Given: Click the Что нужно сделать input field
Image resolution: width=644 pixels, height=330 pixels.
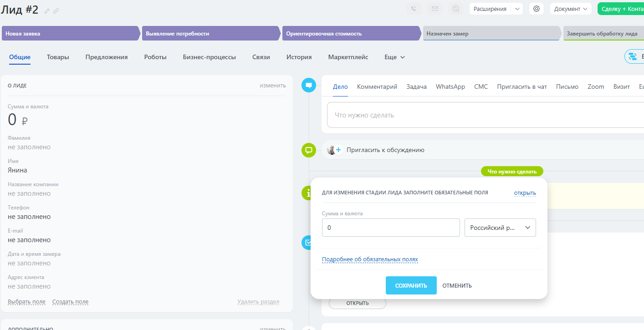Looking at the screenshot, I should pos(486,115).
